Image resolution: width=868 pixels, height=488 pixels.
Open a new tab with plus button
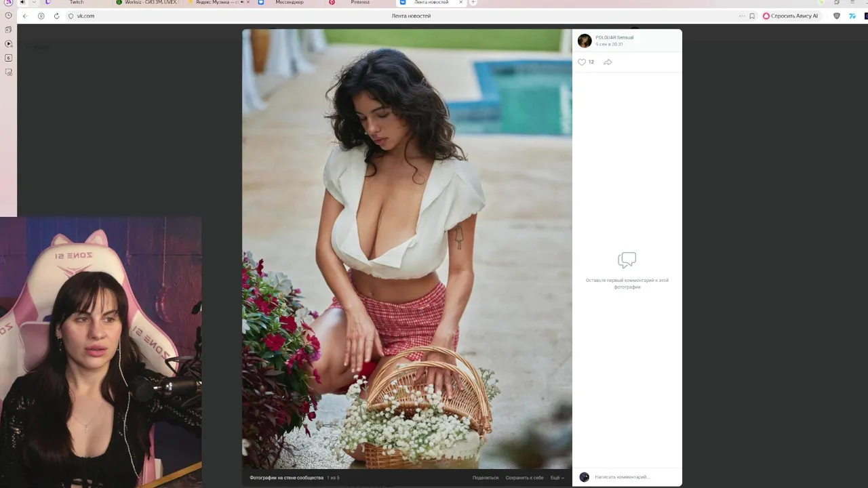click(x=473, y=3)
